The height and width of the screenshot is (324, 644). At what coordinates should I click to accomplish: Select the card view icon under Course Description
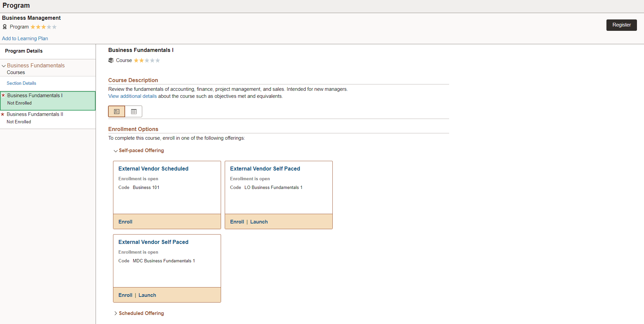point(116,111)
